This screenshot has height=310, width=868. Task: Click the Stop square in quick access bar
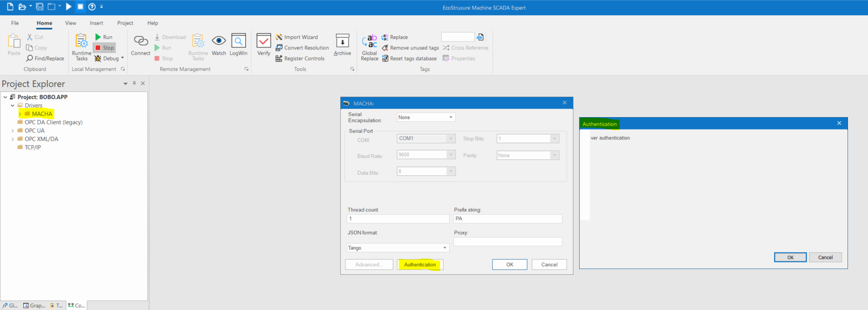(80, 7)
